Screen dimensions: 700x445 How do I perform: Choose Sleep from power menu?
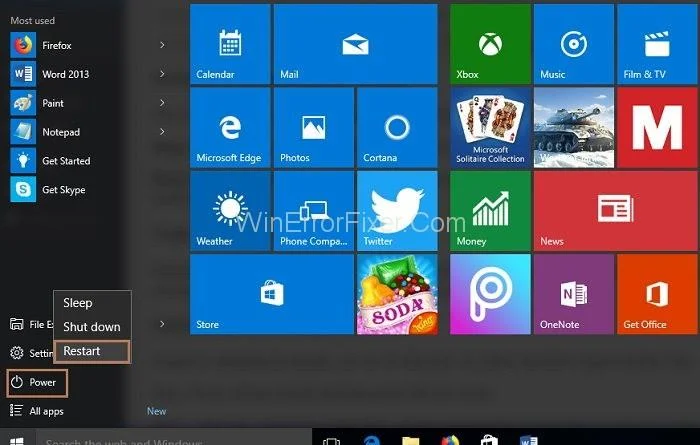[x=92, y=303]
